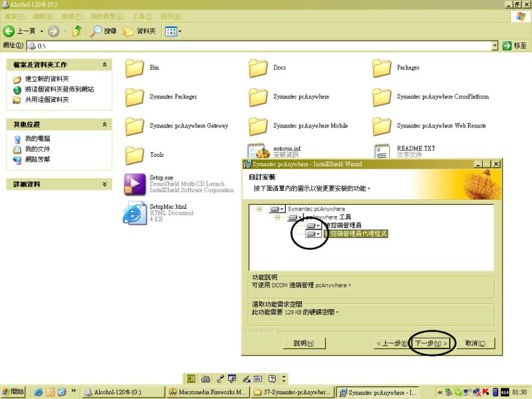The width and height of the screenshot is (532, 399).
Task: Select the 被控端管理員 tree item
Action: coord(342,225)
